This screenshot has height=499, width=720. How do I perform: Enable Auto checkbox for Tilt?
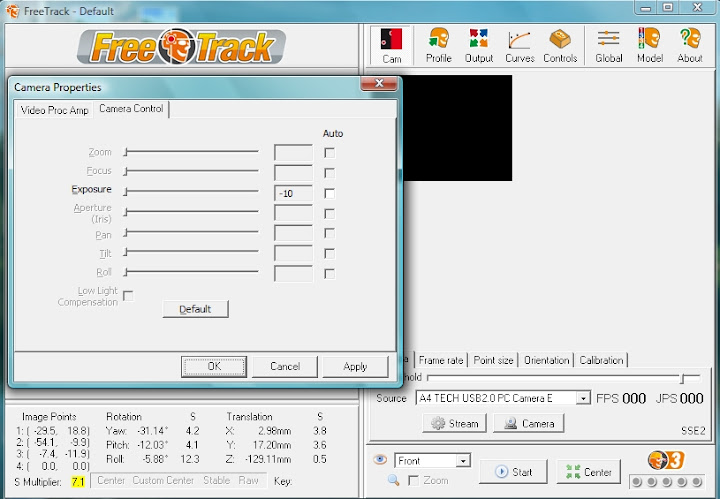[329, 253]
